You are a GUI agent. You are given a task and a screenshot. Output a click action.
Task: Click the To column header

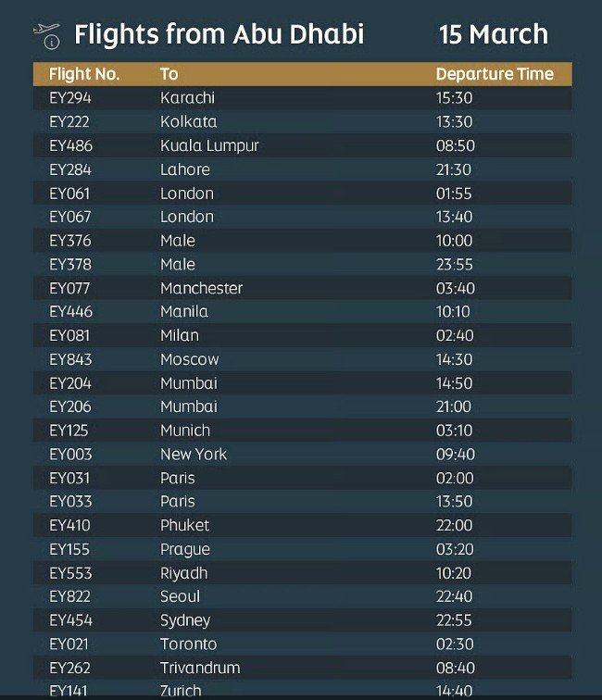(169, 74)
